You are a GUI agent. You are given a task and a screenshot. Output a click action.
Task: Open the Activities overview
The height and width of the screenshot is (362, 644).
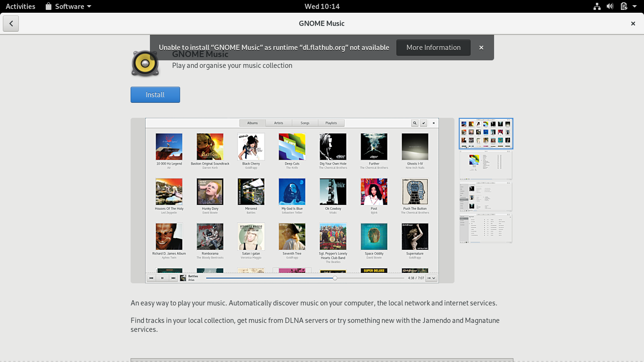20,6
